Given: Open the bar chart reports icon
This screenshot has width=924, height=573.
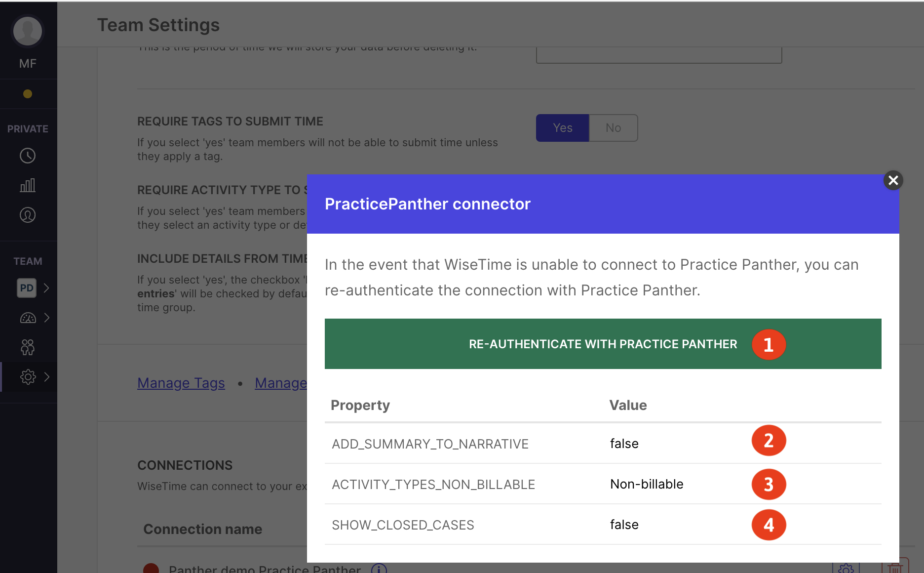Looking at the screenshot, I should (x=28, y=185).
